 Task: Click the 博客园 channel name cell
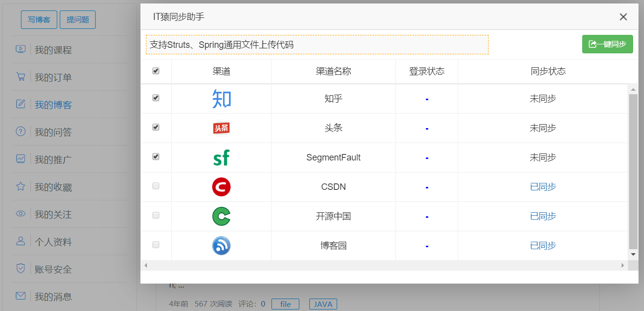[333, 246]
